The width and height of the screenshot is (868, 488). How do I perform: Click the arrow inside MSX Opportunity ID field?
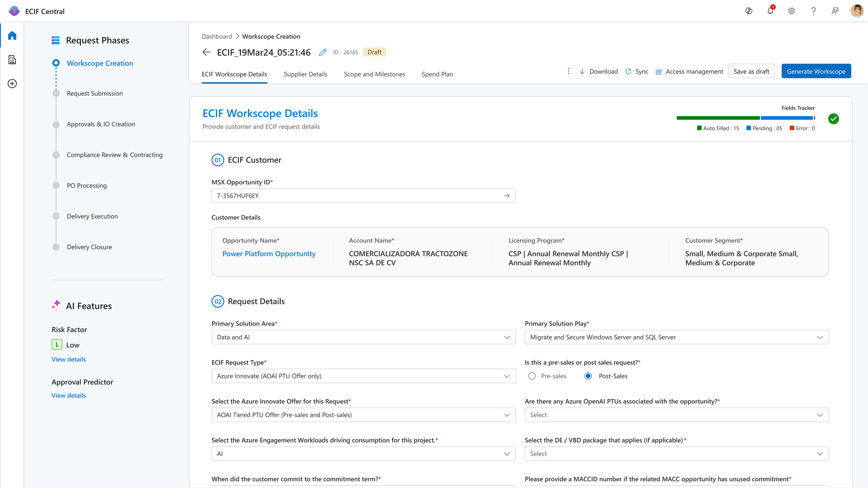[506, 196]
